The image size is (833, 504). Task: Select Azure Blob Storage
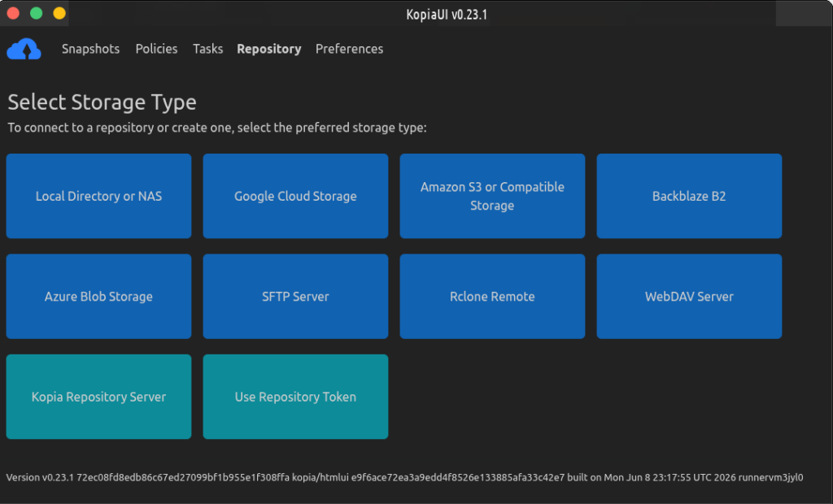98,297
